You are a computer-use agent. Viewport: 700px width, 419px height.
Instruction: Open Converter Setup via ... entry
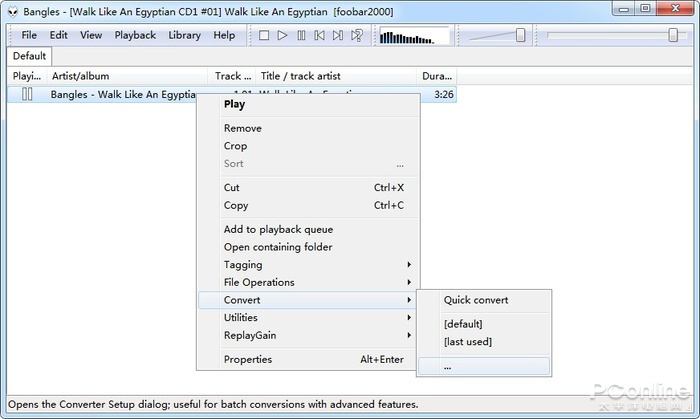pos(484,366)
